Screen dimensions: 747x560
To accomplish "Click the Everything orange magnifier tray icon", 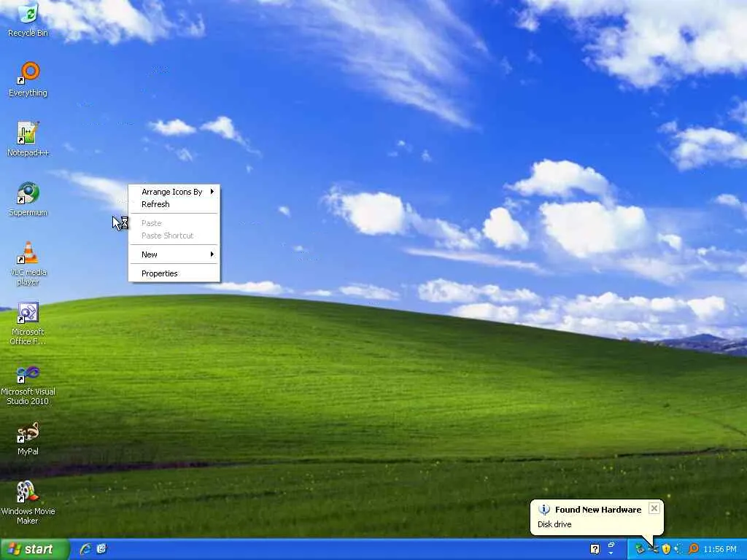I will pyautogui.click(x=693, y=549).
